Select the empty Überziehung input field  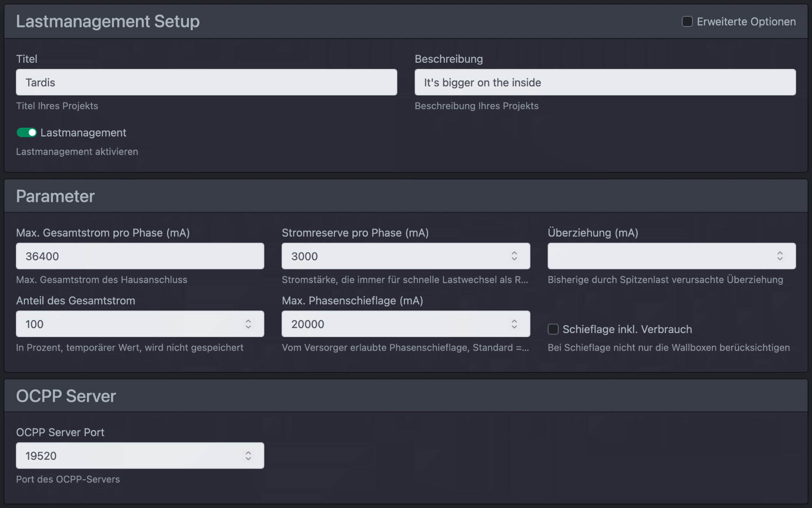(x=653, y=256)
